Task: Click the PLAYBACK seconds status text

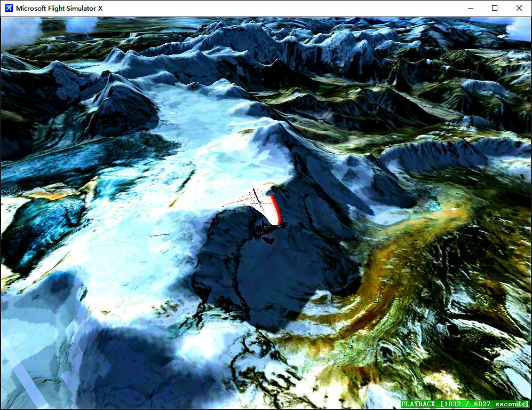Action: tap(465, 404)
